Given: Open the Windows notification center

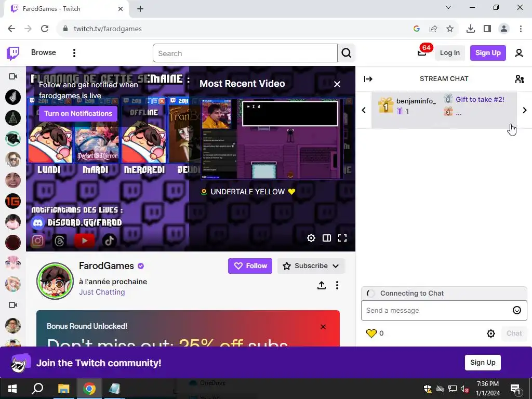Looking at the screenshot, I should coord(515,389).
